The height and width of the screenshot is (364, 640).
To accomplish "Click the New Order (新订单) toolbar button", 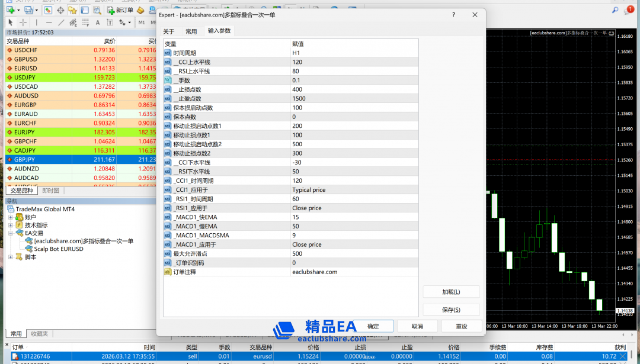I will coord(120,10).
